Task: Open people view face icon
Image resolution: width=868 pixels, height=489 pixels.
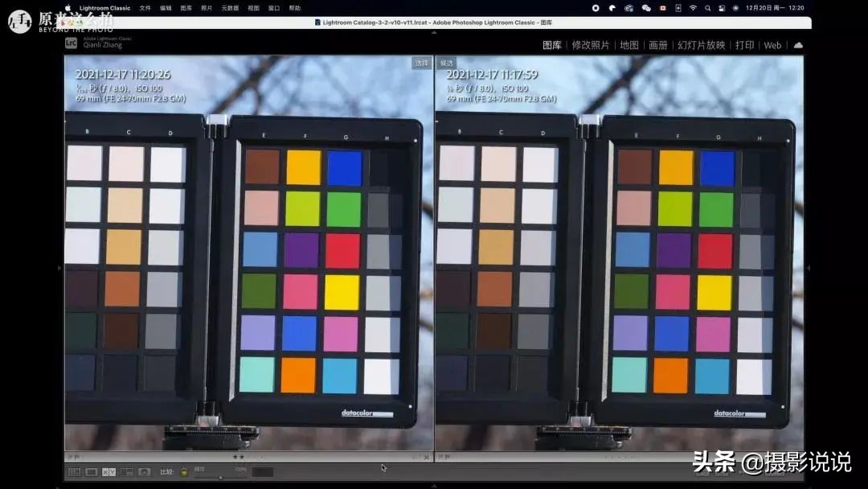Action: tap(145, 472)
